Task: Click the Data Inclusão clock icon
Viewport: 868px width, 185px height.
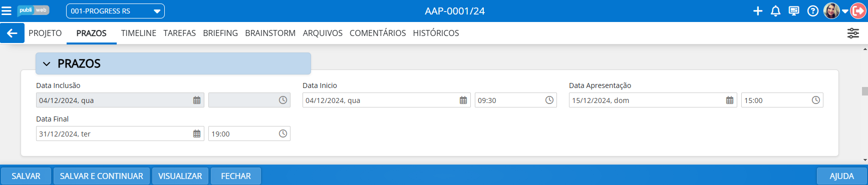Action: pyautogui.click(x=283, y=100)
